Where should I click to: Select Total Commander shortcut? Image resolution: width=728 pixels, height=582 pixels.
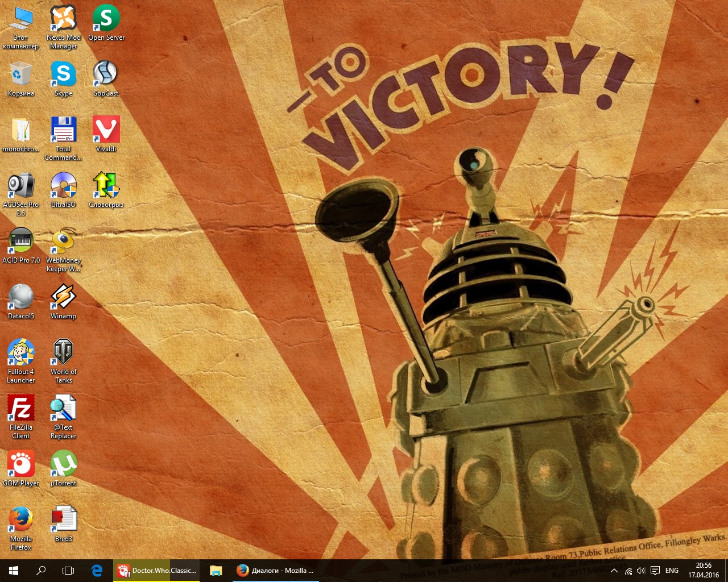coord(64,139)
